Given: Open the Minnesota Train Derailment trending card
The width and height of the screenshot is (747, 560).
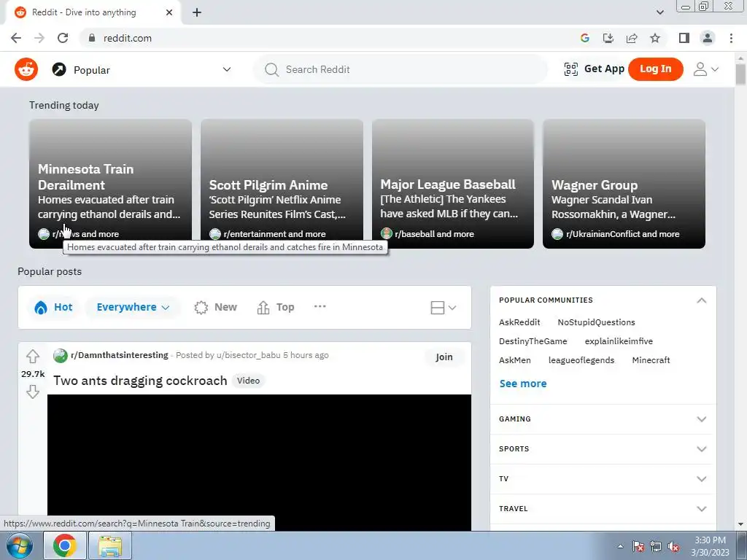Looking at the screenshot, I should (111, 184).
